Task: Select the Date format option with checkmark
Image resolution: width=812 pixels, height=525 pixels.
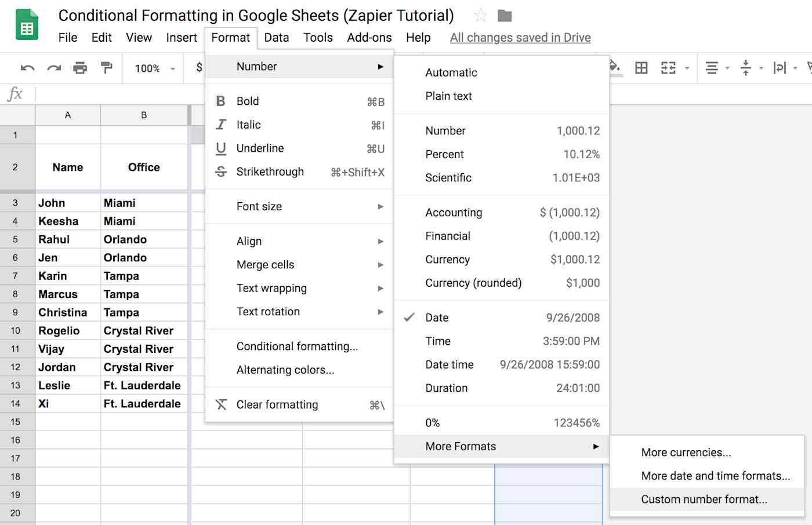Action: (437, 318)
